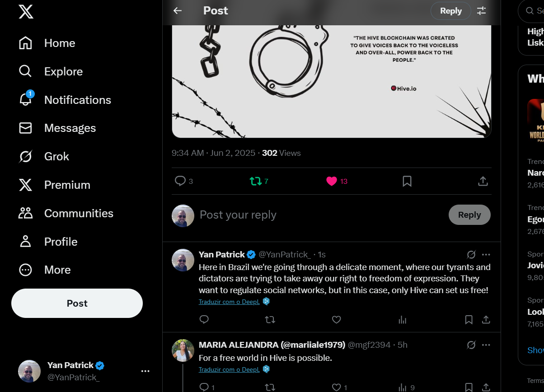Open reply filter settings icon in header
Image resolution: width=544 pixels, height=392 pixels.
point(482,11)
